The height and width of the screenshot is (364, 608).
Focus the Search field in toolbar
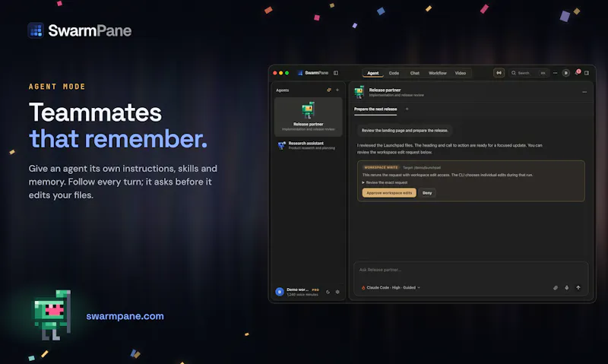point(529,73)
